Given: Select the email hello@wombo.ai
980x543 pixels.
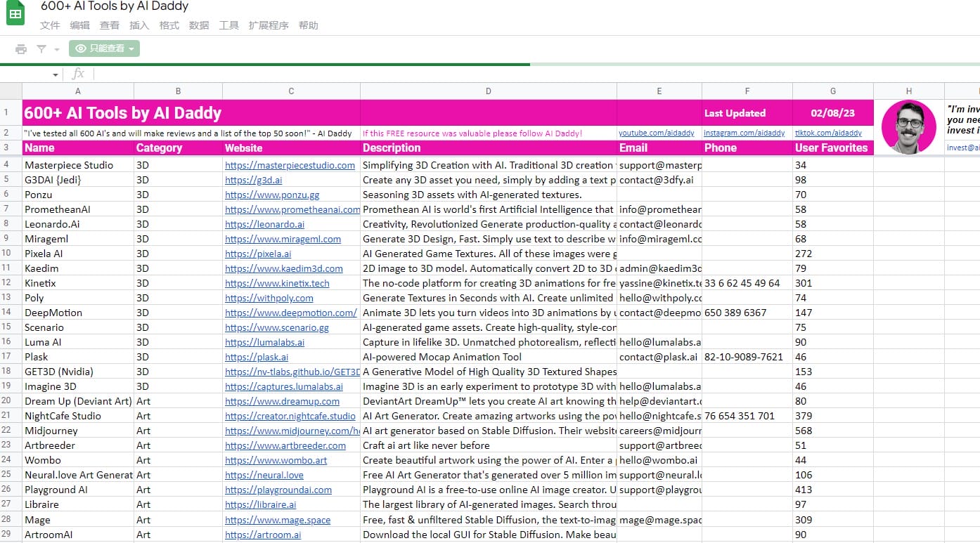Looking at the screenshot, I should 659,460.
